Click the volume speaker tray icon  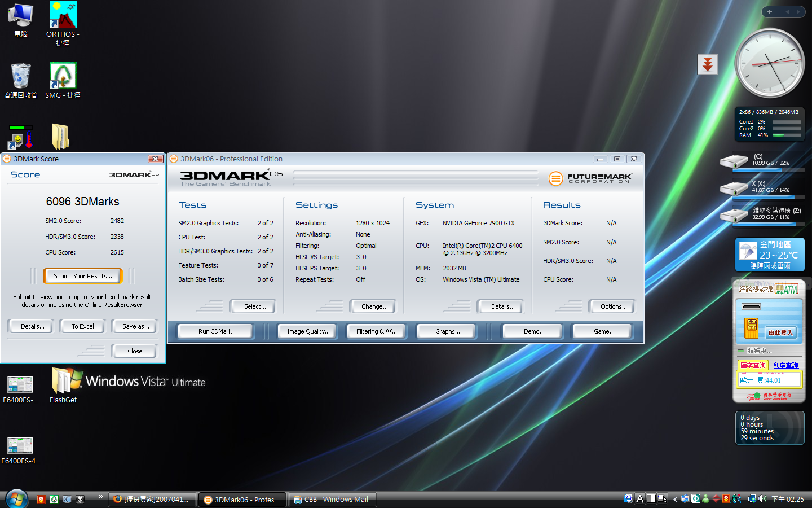coord(763,498)
